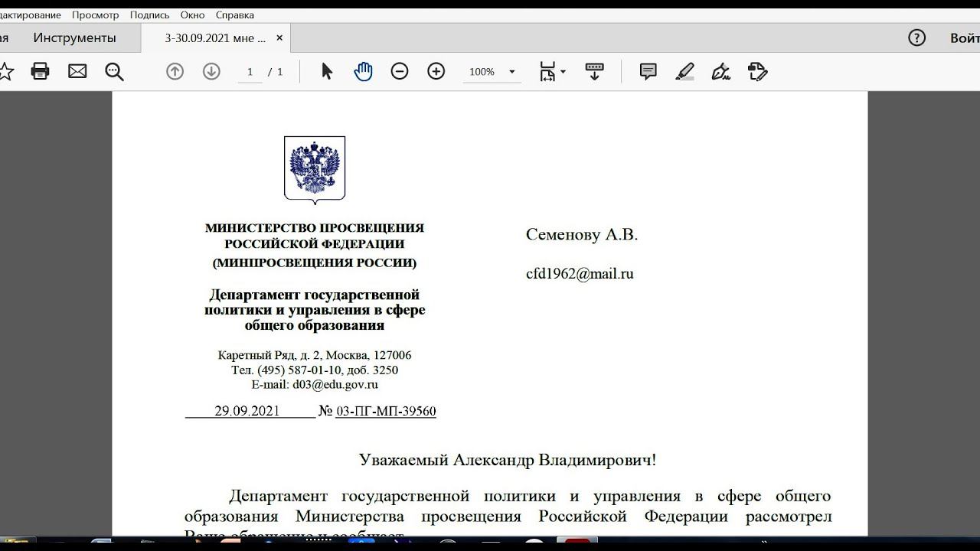Open the Просмотр menu
980x551 pixels.
[96, 15]
